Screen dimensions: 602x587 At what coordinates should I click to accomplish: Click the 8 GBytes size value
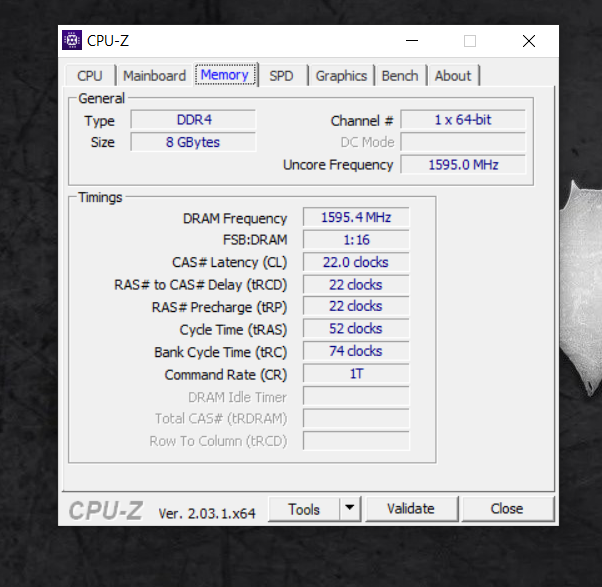pyautogui.click(x=193, y=142)
